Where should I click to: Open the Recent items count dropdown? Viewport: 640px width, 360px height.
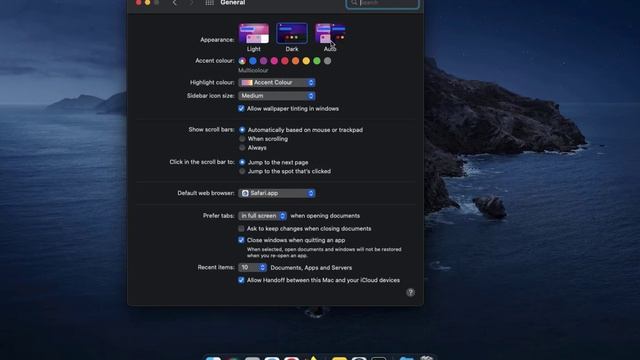(253, 267)
